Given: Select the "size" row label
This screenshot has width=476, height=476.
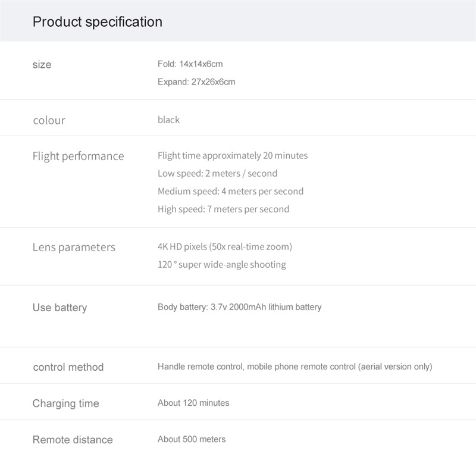Looking at the screenshot, I should 42,65.
